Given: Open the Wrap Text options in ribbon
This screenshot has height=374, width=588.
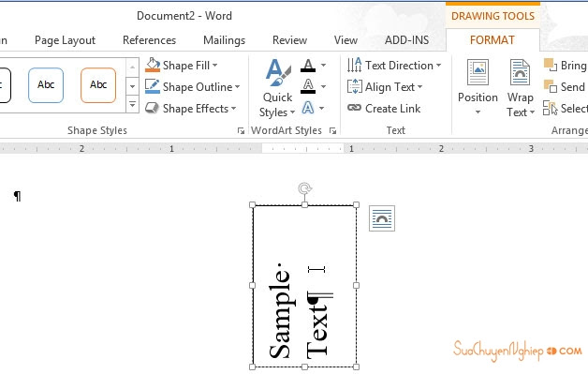Looking at the screenshot, I should (521, 89).
